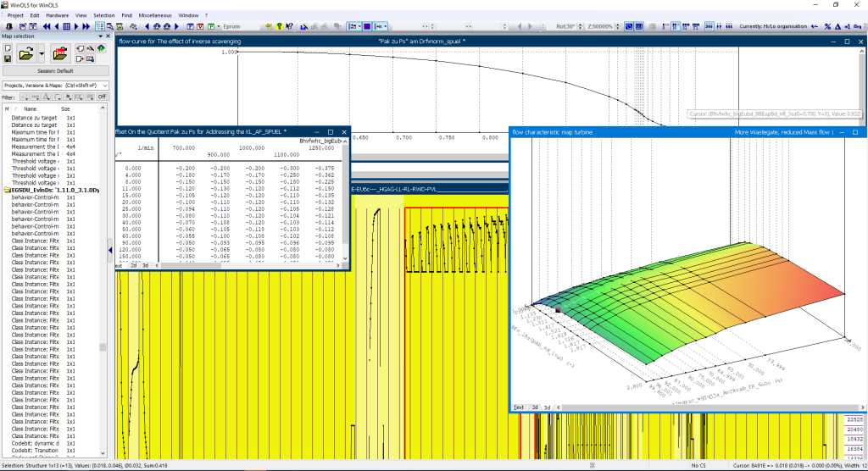This screenshot has width=868, height=471.
Task: Click the magic wand import icon
Action: point(90,48)
